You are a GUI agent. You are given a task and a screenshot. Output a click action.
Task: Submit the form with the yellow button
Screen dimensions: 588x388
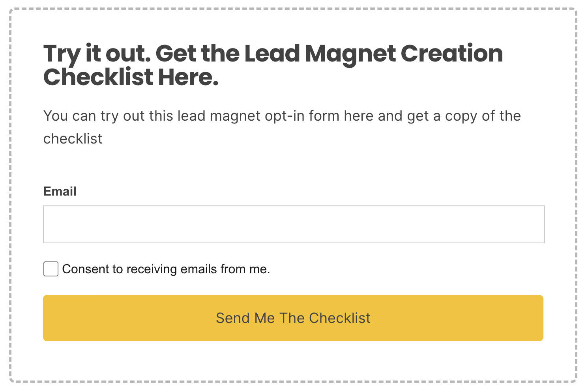293,318
